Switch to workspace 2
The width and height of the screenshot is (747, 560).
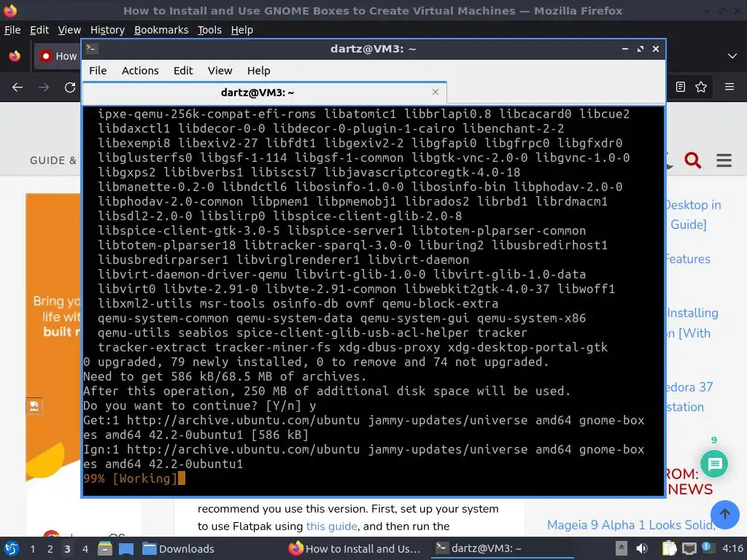pyautogui.click(x=50, y=548)
